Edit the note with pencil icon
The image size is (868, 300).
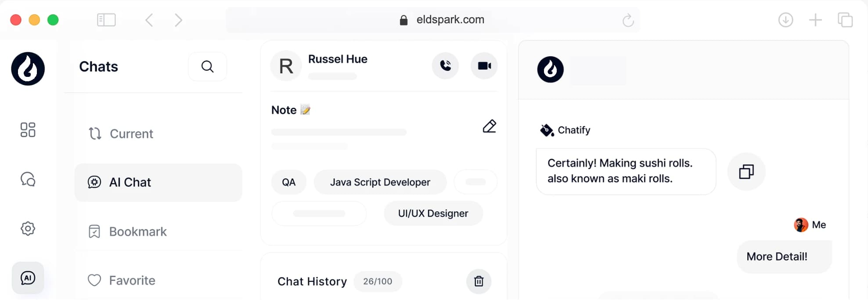[x=489, y=126]
